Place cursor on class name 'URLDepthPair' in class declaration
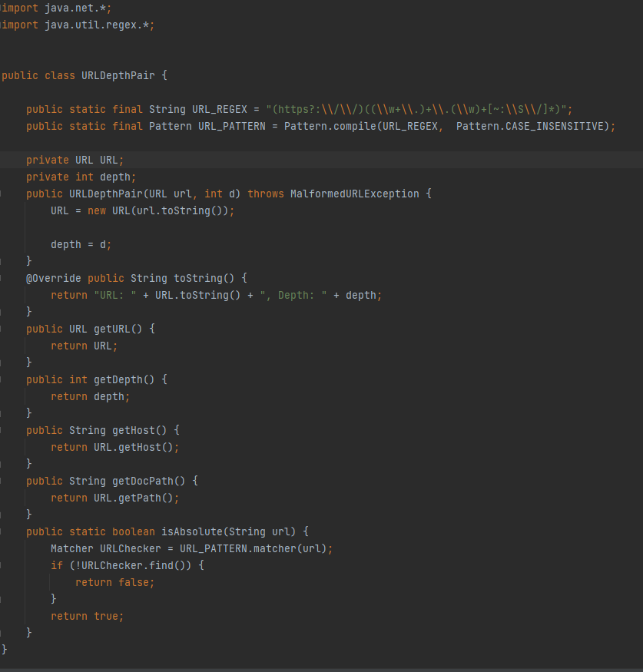Viewport: 643px width, 672px height. [118, 75]
